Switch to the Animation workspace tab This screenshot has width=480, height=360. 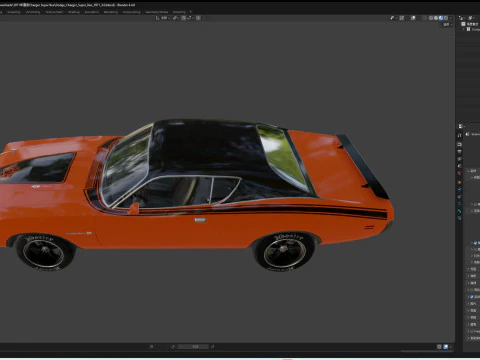pos(92,12)
